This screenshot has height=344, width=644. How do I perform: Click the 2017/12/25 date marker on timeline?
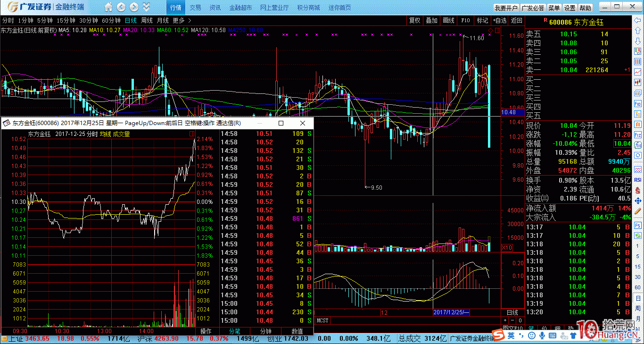pyautogui.click(x=451, y=312)
